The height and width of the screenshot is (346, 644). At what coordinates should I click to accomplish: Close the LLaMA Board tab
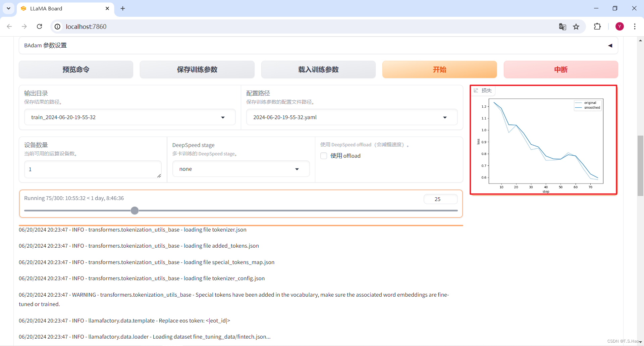tap(107, 8)
